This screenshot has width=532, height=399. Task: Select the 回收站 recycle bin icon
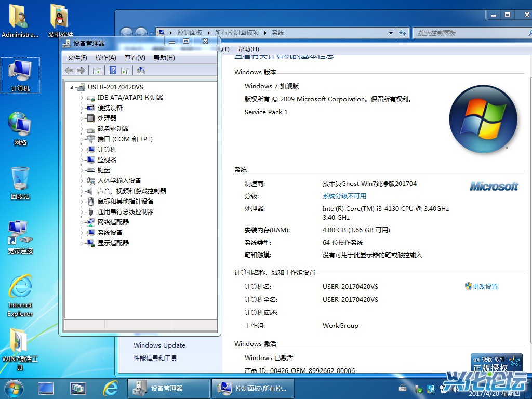(20, 183)
